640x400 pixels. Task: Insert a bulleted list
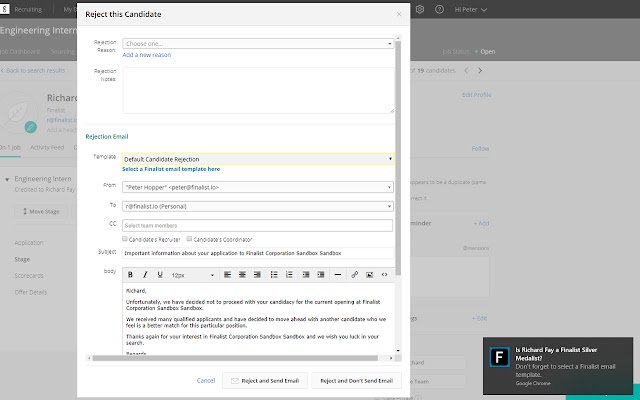274,275
